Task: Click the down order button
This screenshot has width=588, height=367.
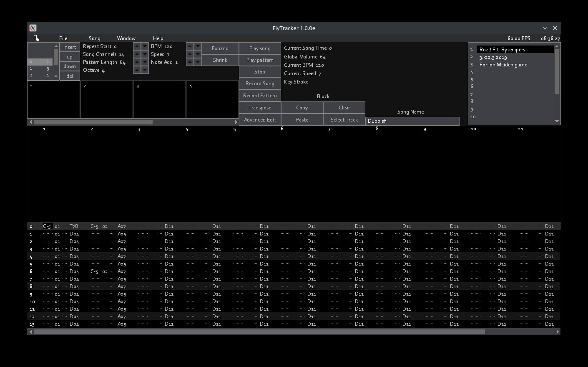Action: point(70,66)
